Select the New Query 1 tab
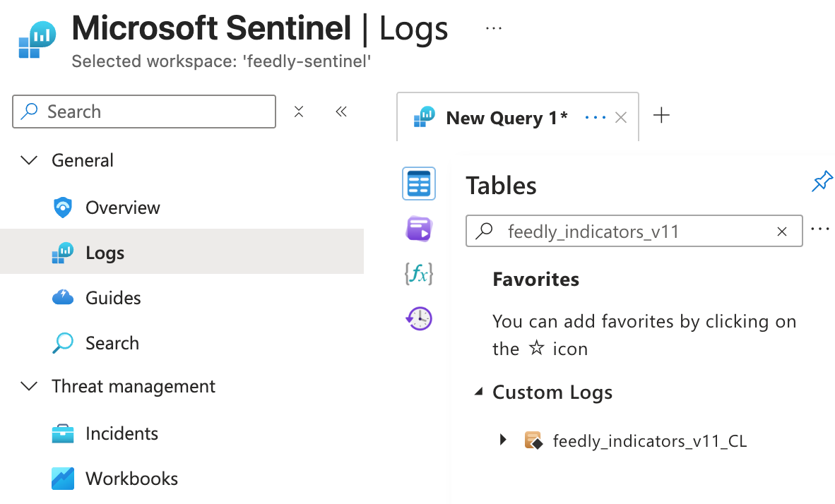The height and width of the screenshot is (504, 835). [506, 118]
